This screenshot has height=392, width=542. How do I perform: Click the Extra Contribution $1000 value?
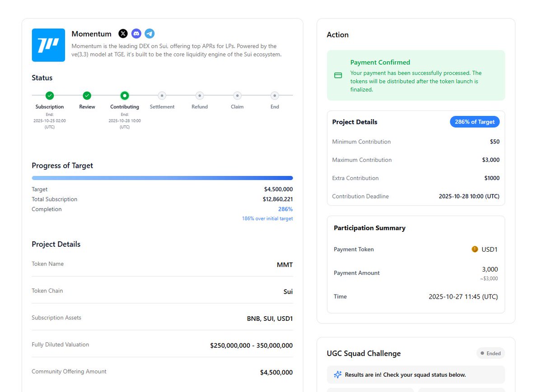(492, 178)
